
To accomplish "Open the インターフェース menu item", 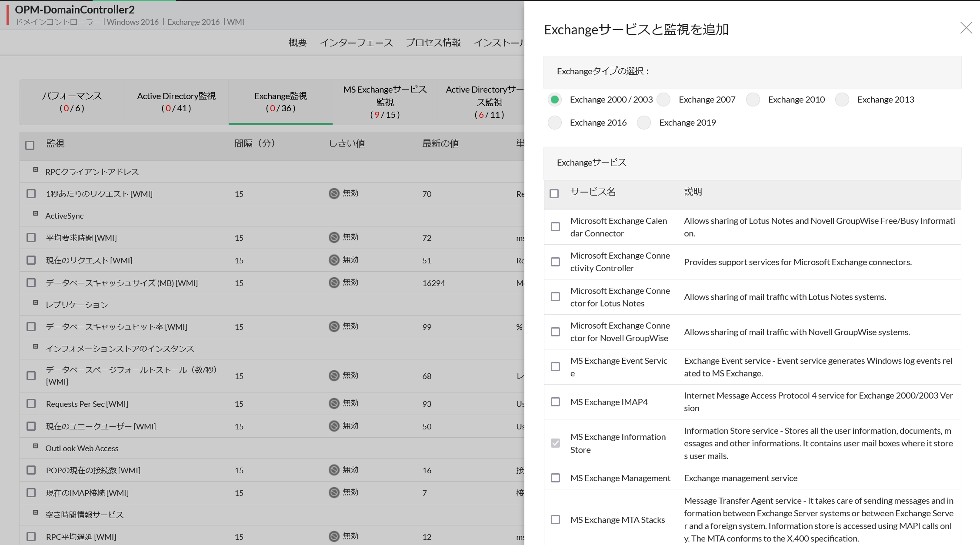I will pos(356,43).
